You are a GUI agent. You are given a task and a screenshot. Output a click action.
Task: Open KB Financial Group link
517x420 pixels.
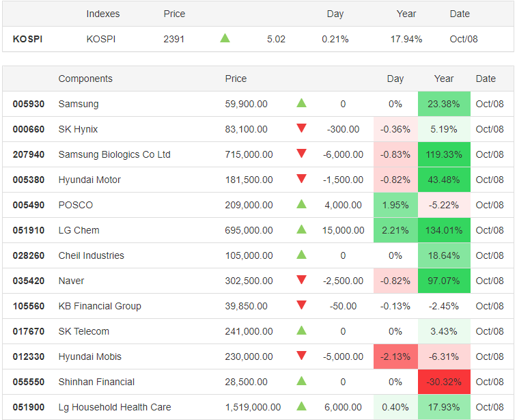pyautogui.click(x=100, y=306)
